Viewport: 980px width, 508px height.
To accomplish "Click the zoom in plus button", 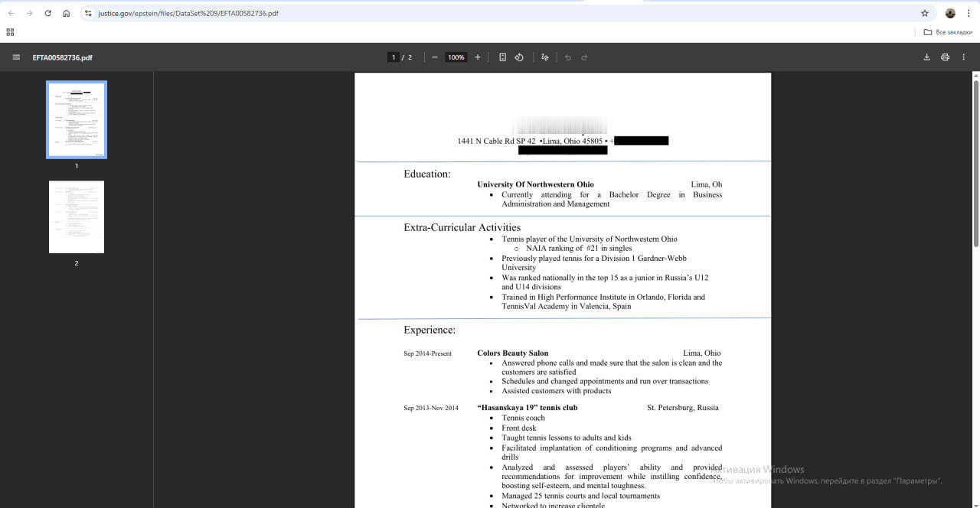I will (x=478, y=57).
